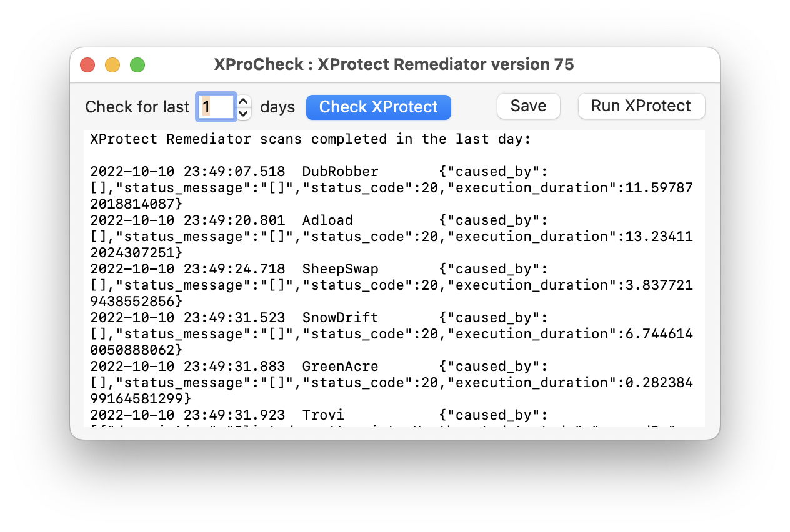
Task: Select the Adload scan result line
Action: coord(327,220)
